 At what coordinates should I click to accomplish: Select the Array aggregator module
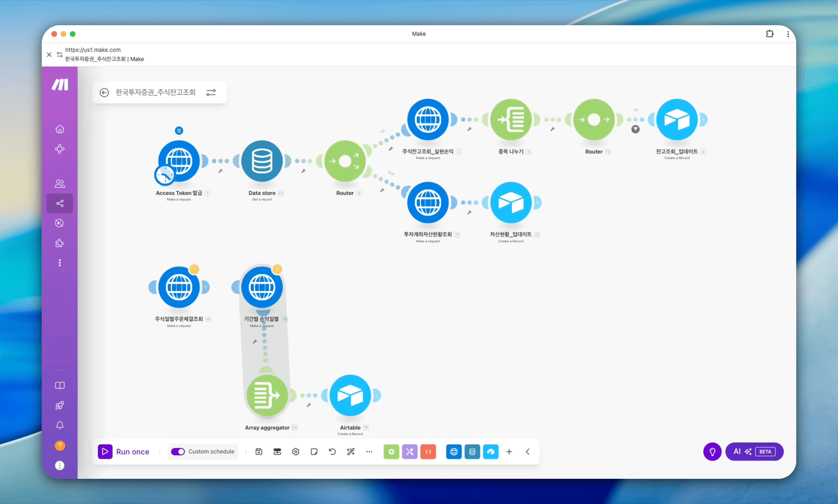click(x=267, y=396)
